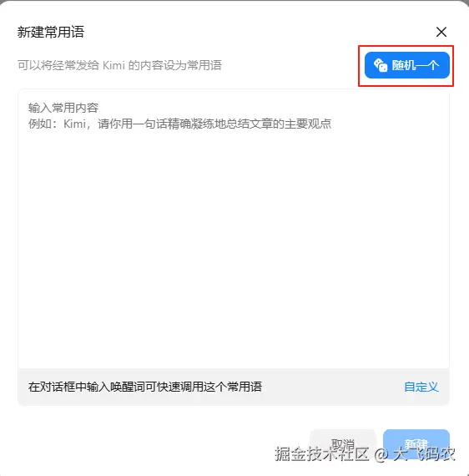The height and width of the screenshot is (476, 469).
Task: Click the 例如:Kimi placeholder example line
Action: click(180, 124)
